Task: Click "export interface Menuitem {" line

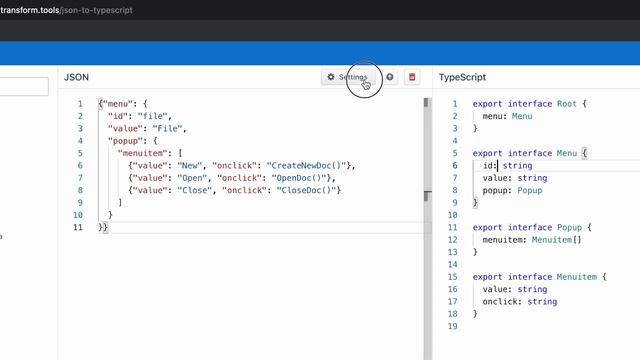Action: 539,277
